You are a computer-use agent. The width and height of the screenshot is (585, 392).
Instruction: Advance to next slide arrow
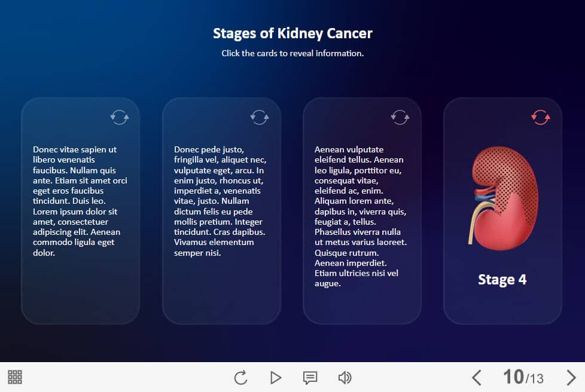pyautogui.click(x=571, y=377)
